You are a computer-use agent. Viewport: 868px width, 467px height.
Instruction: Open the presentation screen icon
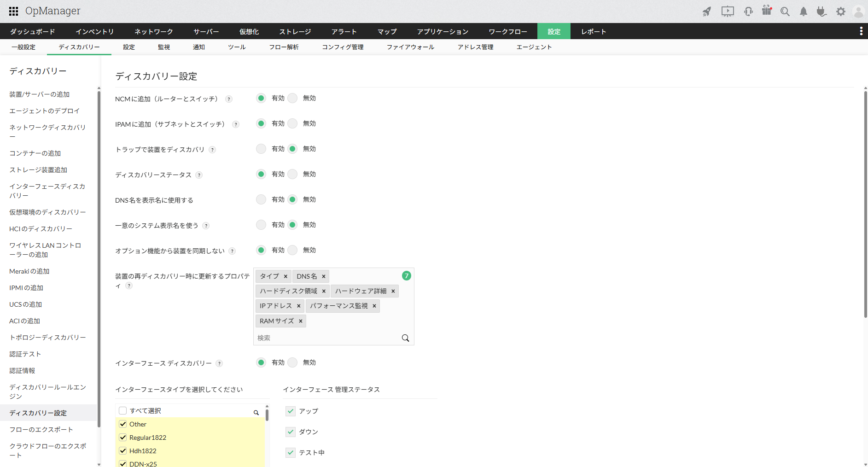728,12
